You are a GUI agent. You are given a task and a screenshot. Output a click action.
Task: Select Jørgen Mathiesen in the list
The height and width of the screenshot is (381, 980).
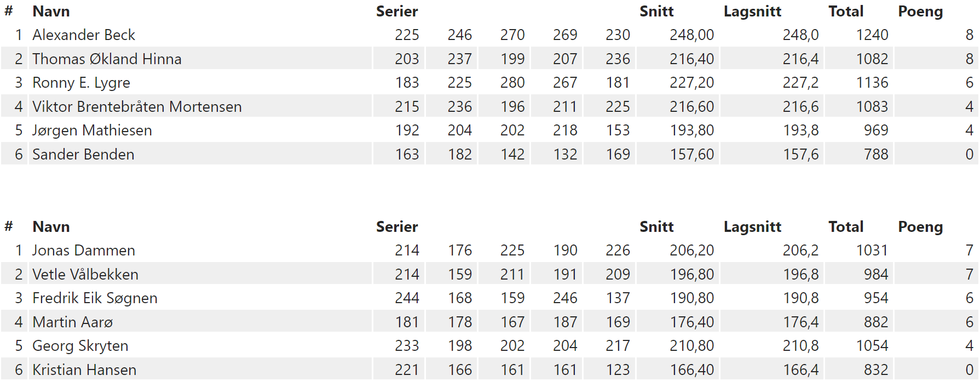[x=92, y=130]
